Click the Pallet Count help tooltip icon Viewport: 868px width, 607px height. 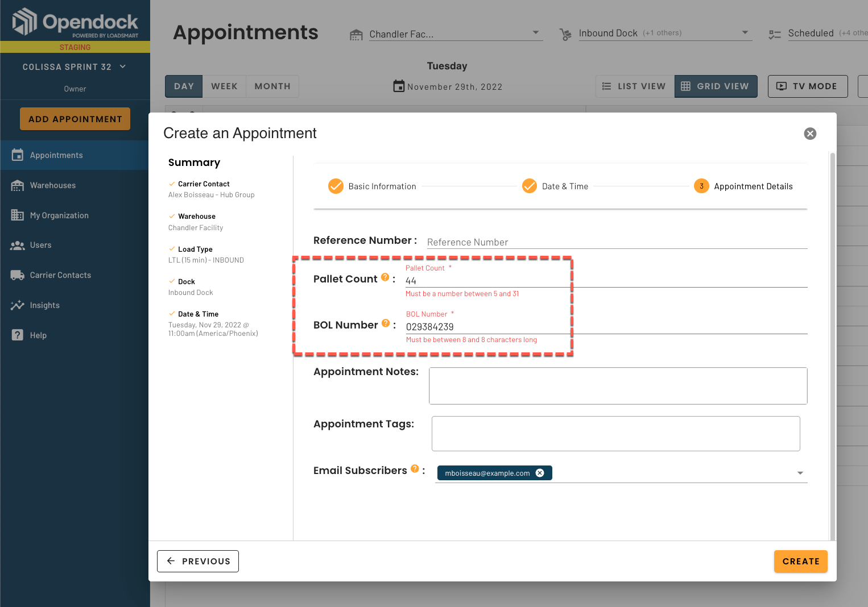pos(385,277)
